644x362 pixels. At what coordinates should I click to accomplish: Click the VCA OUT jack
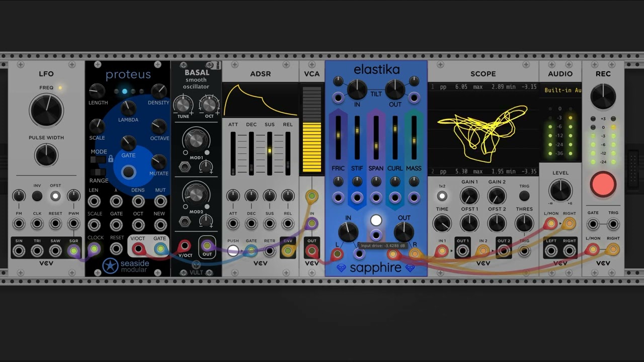pyautogui.click(x=312, y=250)
